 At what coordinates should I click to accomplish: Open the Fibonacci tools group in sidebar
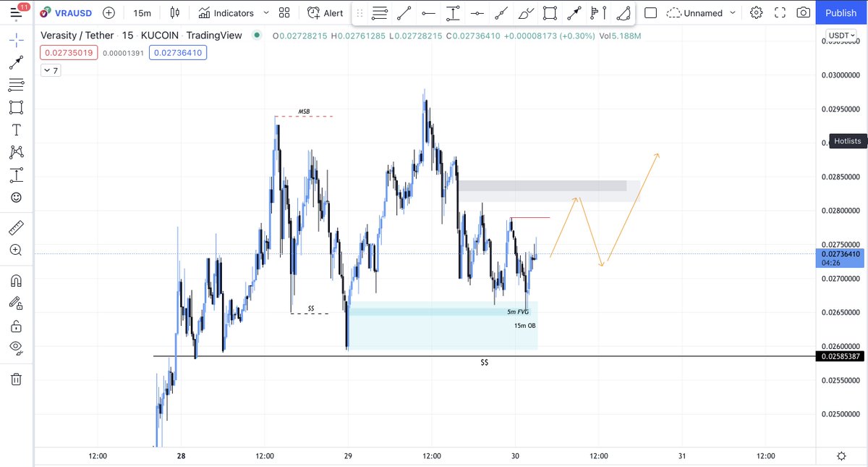16,85
